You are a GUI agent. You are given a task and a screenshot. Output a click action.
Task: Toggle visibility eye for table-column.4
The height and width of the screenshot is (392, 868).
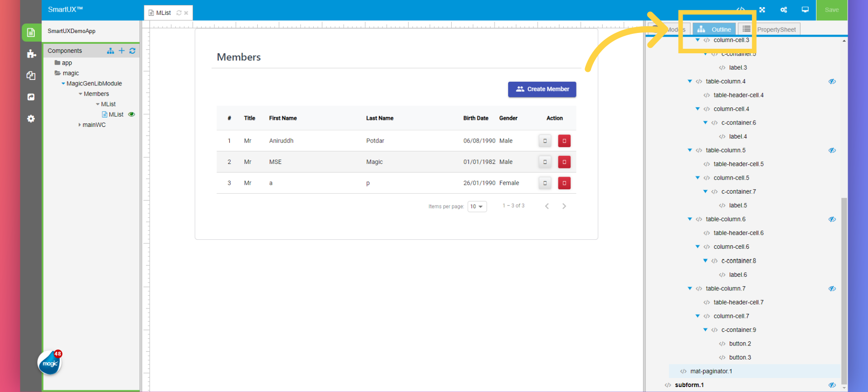(832, 82)
